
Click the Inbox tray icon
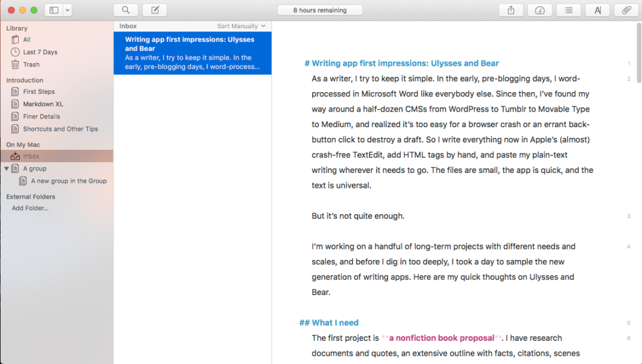15,156
